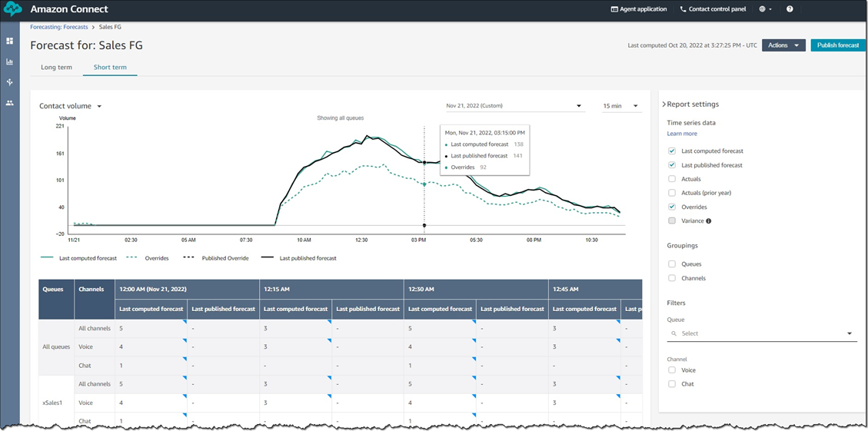This screenshot has height=431, width=868.
Task: Click the Amazon Connect cloud logo
Action: [x=11, y=9]
